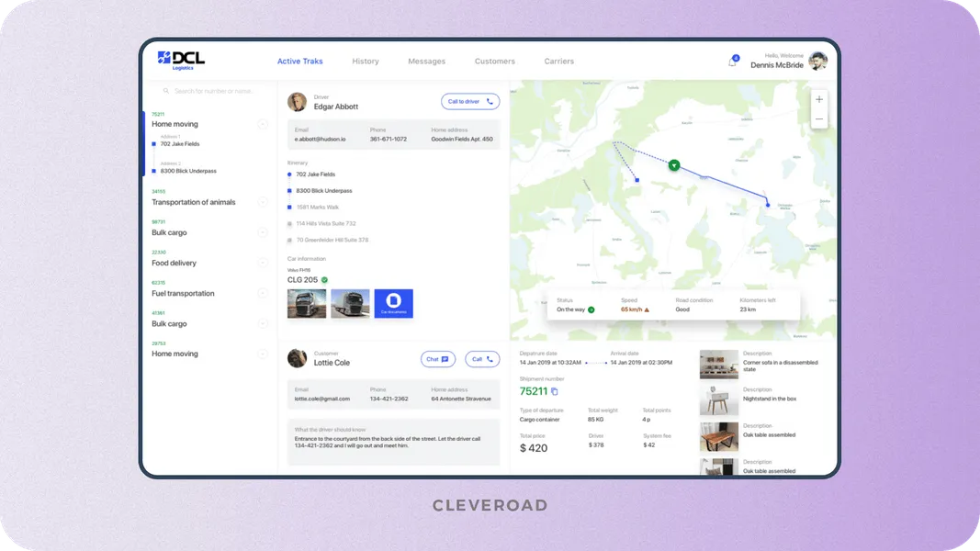Zoom in on the map
Viewport: 980px width, 551px height.
[x=818, y=99]
